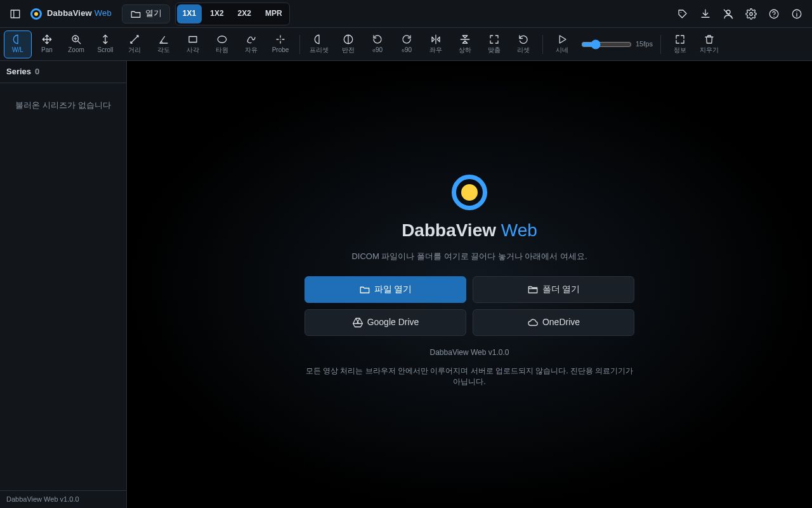812x508 pixels.
Task: Open the help question mark icon
Action: coord(774,14)
